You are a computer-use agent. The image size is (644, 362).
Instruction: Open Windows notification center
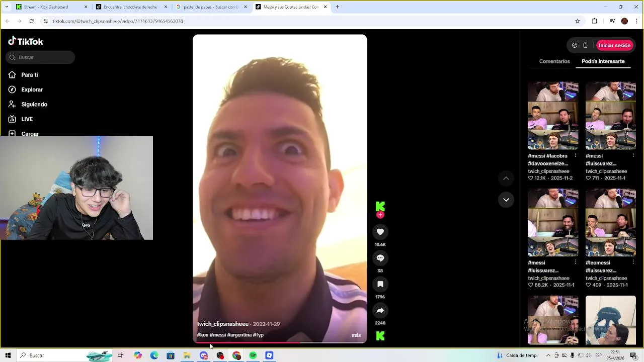[x=633, y=355]
